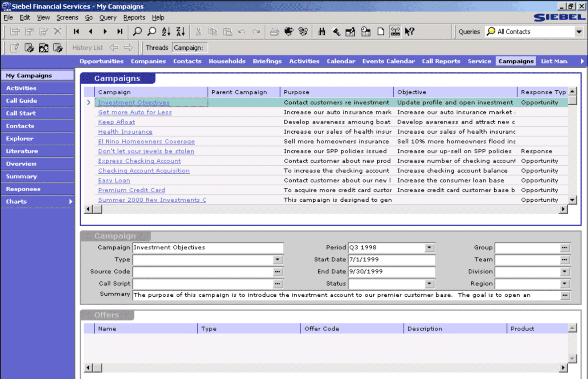This screenshot has width=588, height=379.
Task: Open the Region dropdown
Action: [565, 284]
